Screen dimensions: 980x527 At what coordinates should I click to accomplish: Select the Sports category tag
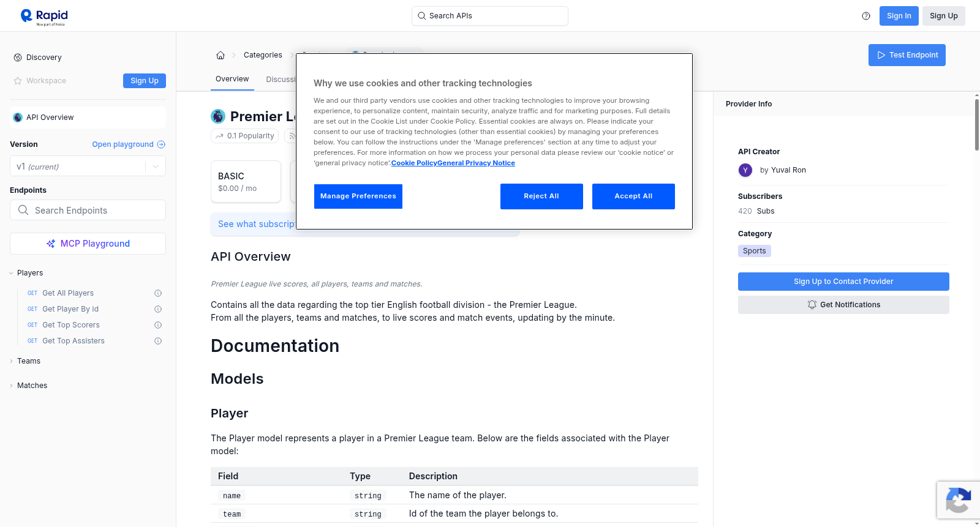coord(755,251)
